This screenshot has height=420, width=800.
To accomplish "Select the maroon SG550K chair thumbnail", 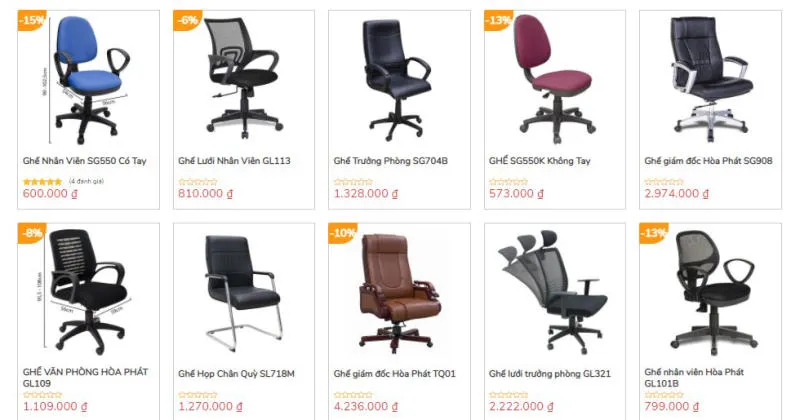I will [554, 79].
